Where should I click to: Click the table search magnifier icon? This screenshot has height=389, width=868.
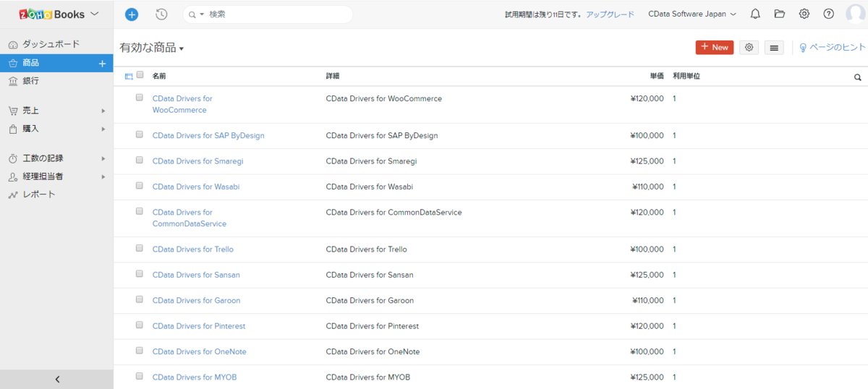tap(858, 77)
